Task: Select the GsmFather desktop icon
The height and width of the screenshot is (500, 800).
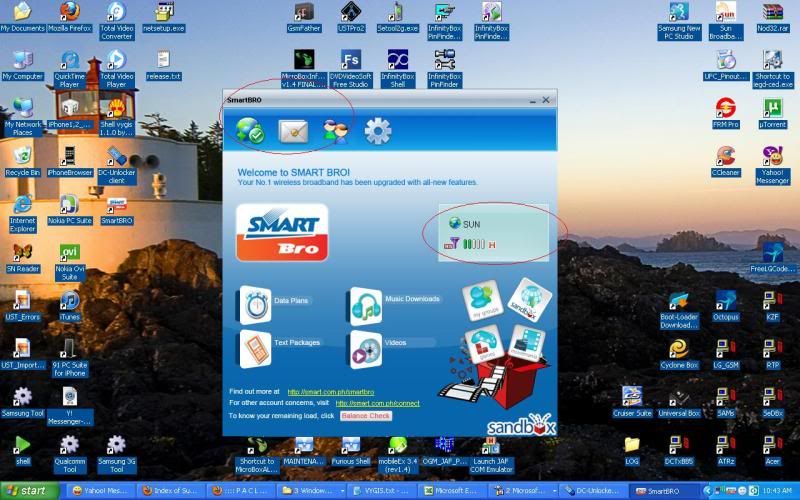Action: tap(304, 18)
